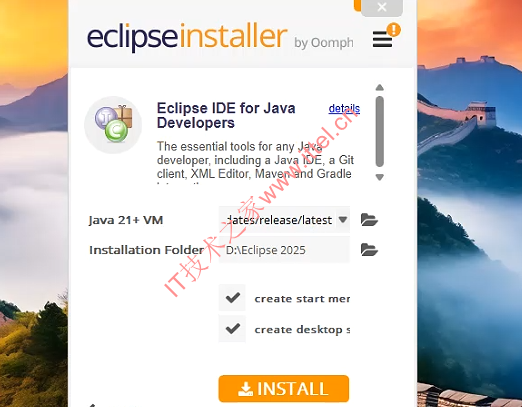The width and height of the screenshot is (522, 407).
Task: Click the create desktop shortcut label text
Action: pyautogui.click(x=302, y=330)
